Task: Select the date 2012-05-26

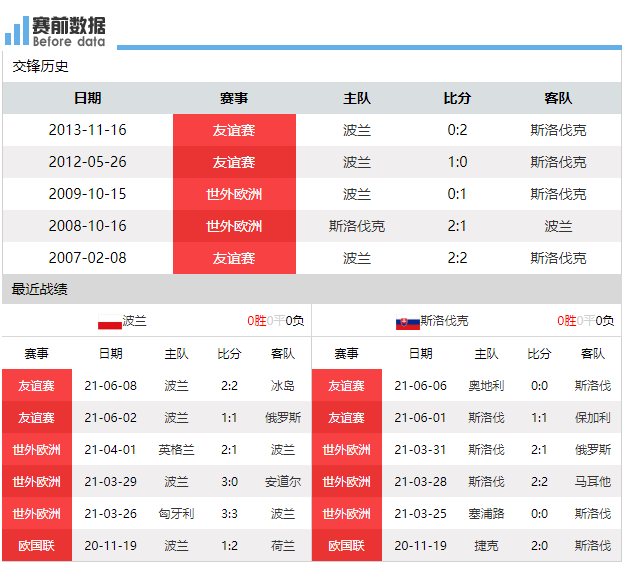Action: point(88,162)
